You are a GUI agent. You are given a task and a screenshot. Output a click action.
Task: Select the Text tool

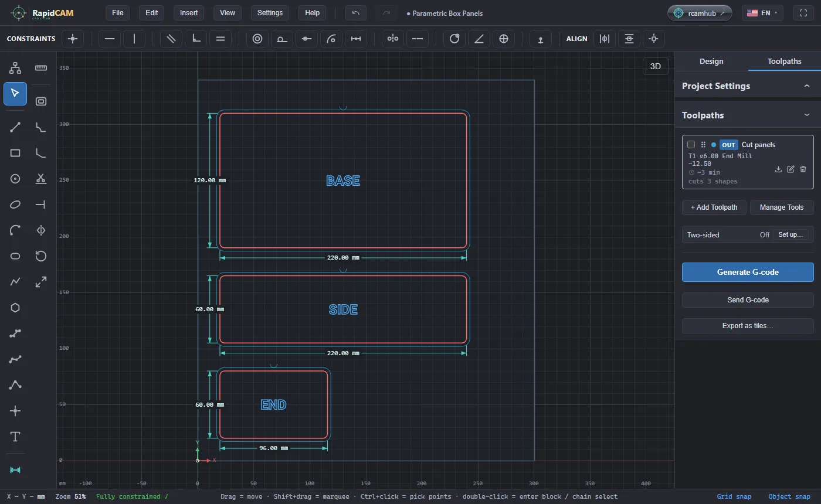pos(15,437)
